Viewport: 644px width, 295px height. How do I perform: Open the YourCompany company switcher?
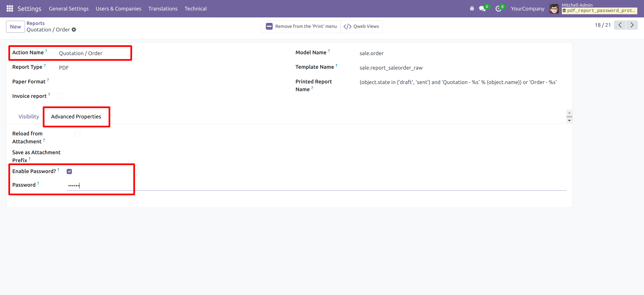[527, 9]
